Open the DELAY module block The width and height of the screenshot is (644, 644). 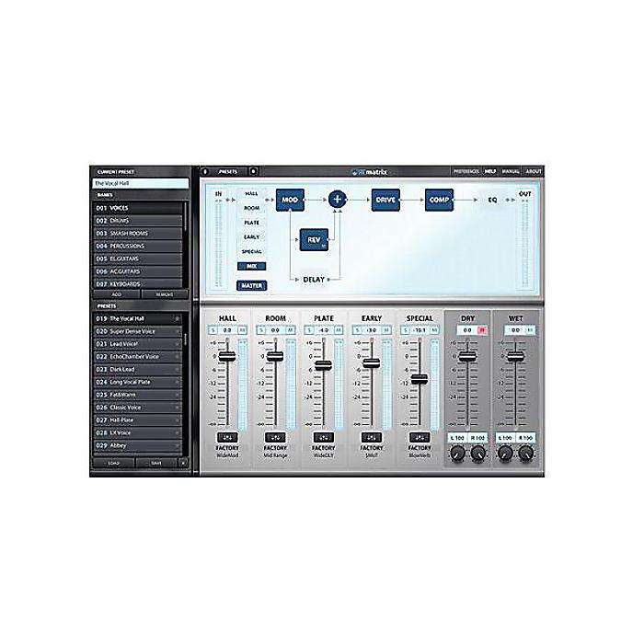click(x=314, y=280)
